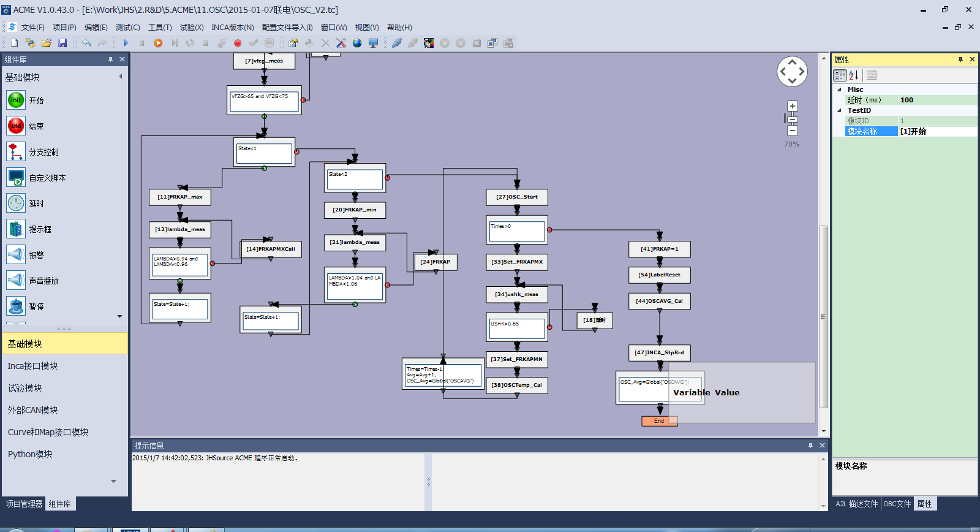Open the Python模块 category

click(x=30, y=454)
